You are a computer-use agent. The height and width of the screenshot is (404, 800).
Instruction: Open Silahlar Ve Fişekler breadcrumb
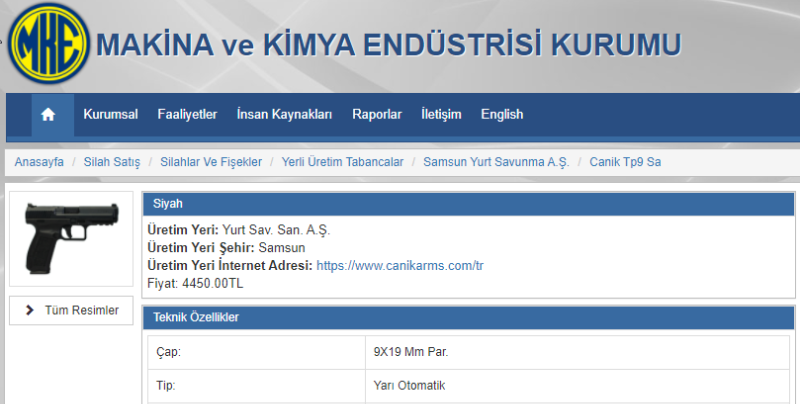point(211,162)
